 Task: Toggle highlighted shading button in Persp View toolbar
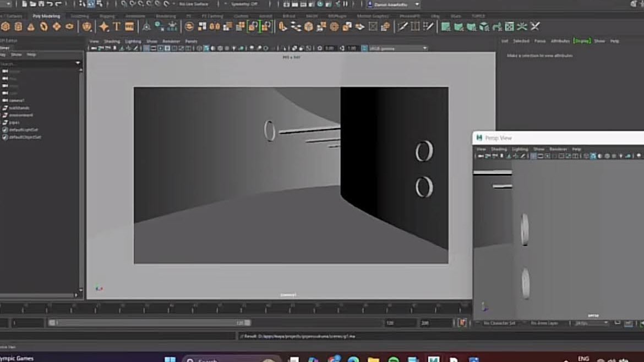pyautogui.click(x=593, y=156)
